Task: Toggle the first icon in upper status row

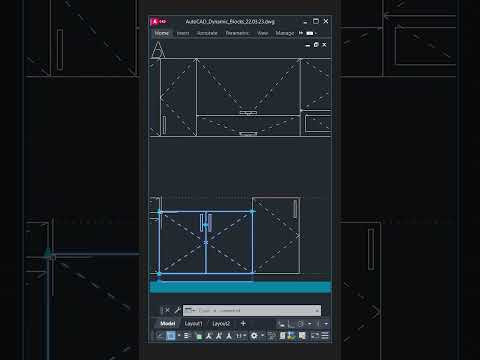Action: (281, 324)
